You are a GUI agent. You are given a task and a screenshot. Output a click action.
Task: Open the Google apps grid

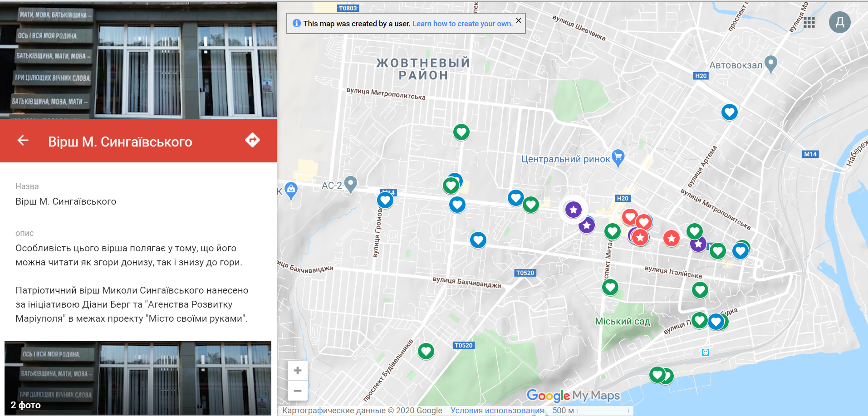[x=809, y=23]
